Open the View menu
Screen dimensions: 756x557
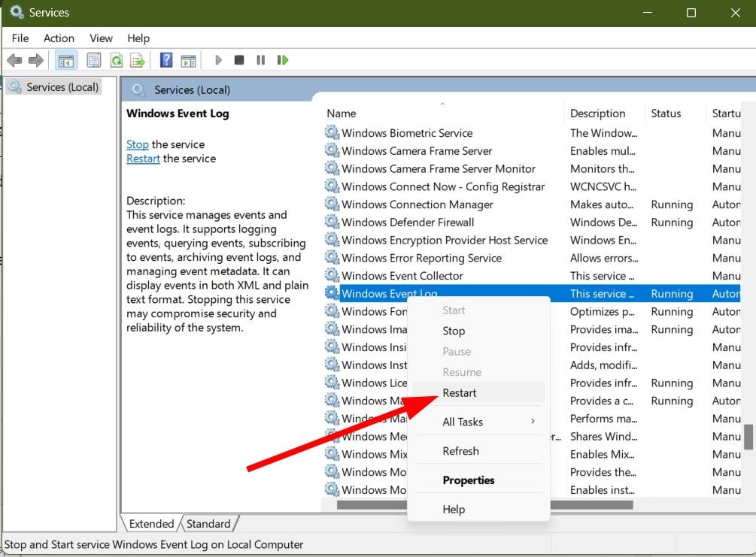[101, 38]
